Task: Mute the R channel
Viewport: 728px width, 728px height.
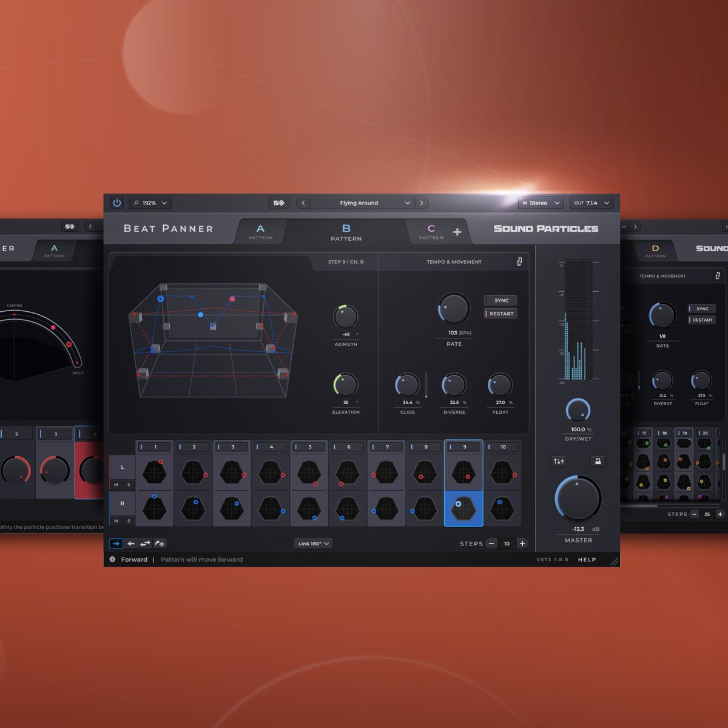Action: coord(116,521)
